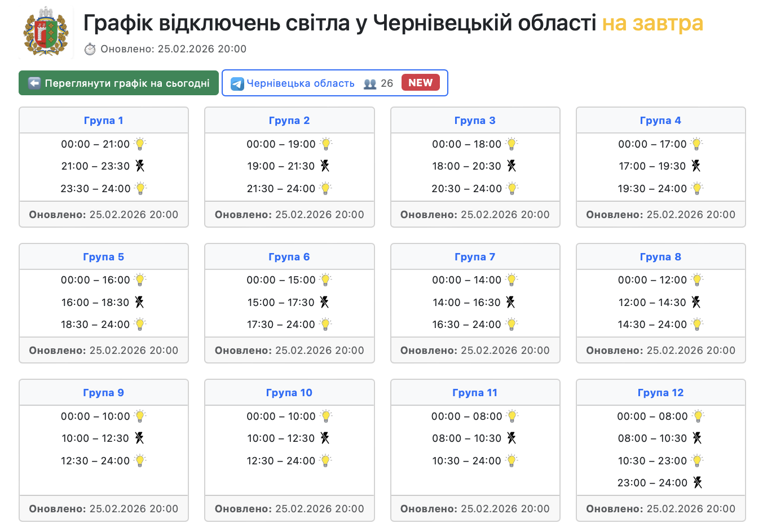776x532 pixels.
Task: Open the Чернівецька область Telegram link
Action: (x=301, y=83)
